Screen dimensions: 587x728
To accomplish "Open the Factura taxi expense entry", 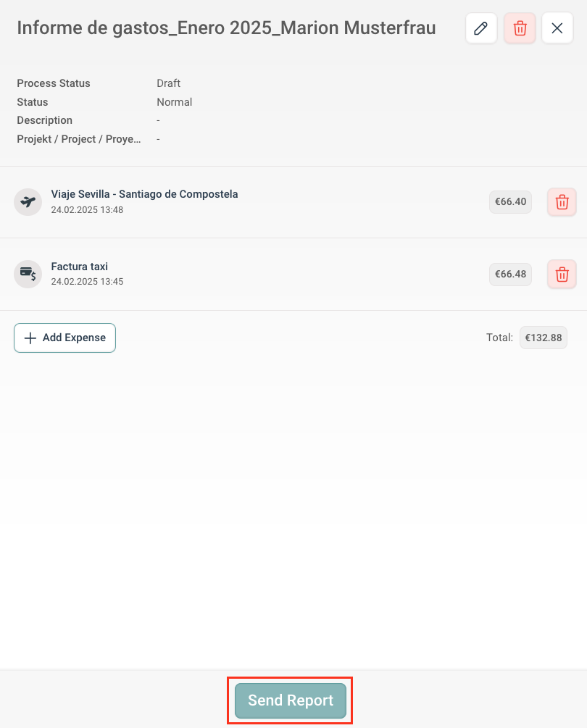I will coord(80,267).
